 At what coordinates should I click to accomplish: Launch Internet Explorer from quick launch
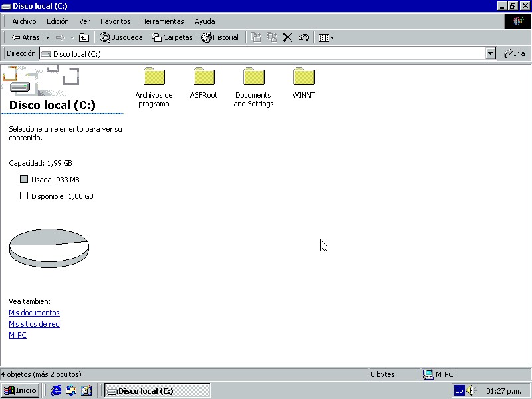click(56, 390)
